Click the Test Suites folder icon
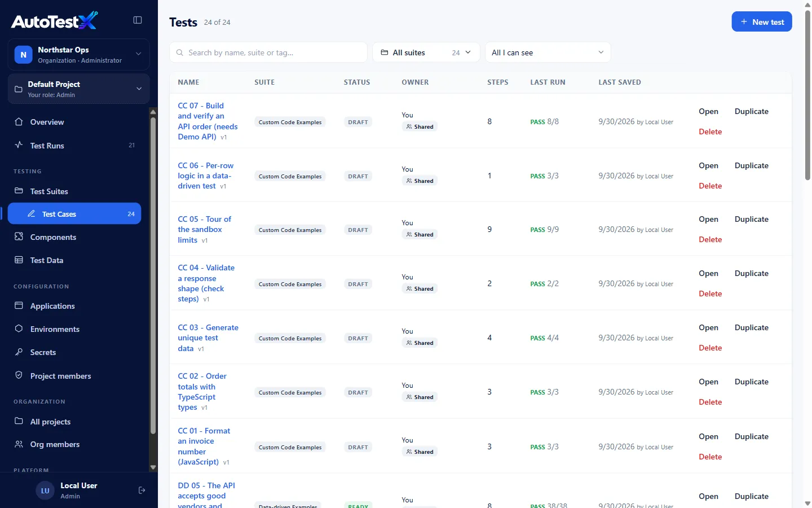812x508 pixels. pyautogui.click(x=19, y=191)
